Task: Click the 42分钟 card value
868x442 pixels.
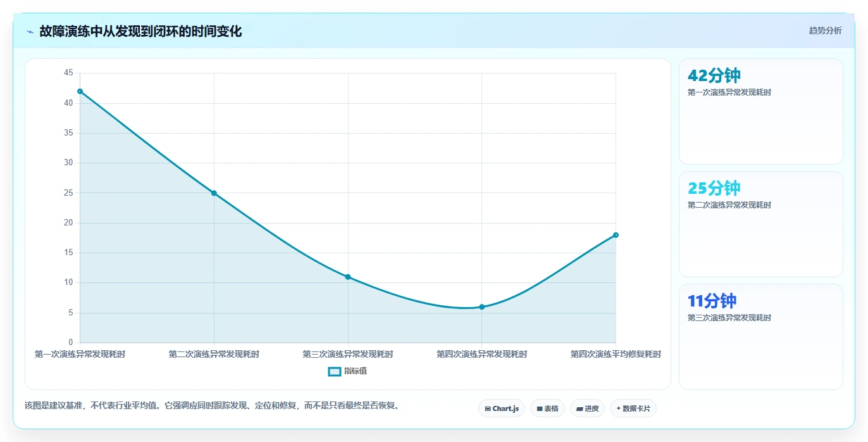Action: pyautogui.click(x=714, y=75)
